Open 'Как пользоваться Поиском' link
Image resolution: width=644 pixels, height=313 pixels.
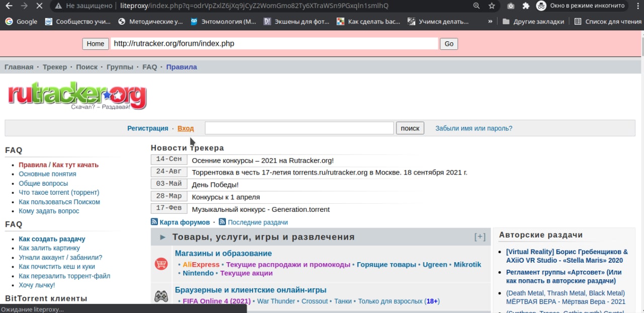tap(59, 202)
